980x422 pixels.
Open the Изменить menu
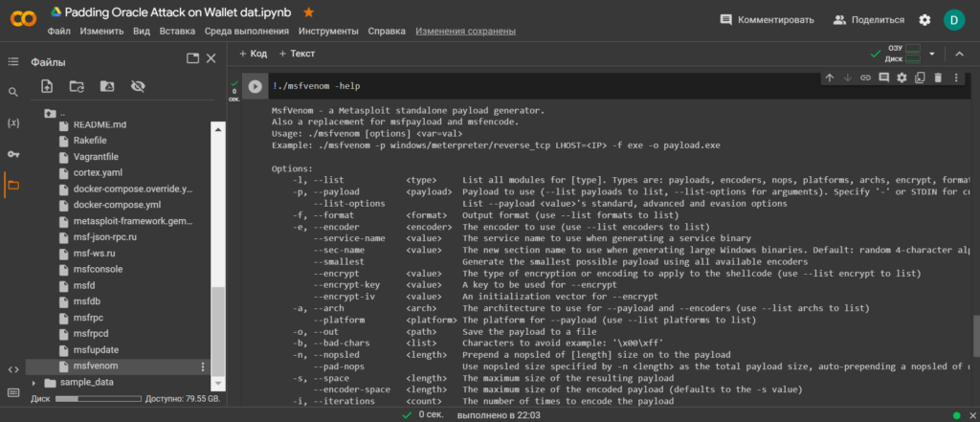click(x=101, y=32)
